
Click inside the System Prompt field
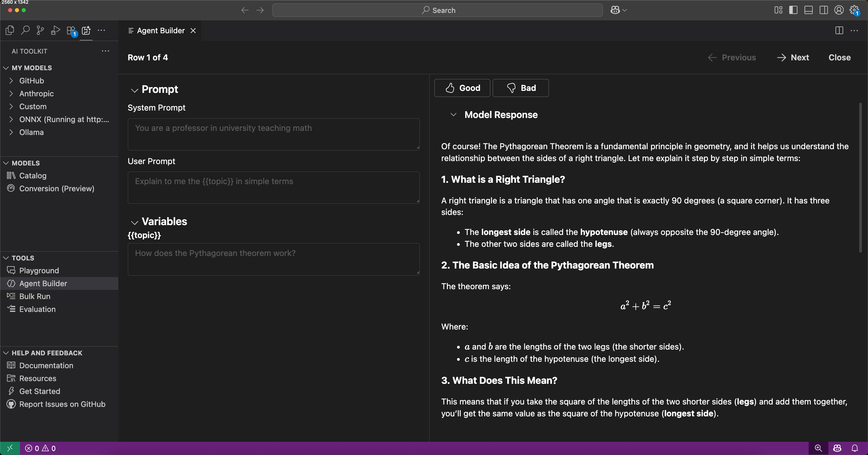[x=273, y=134]
